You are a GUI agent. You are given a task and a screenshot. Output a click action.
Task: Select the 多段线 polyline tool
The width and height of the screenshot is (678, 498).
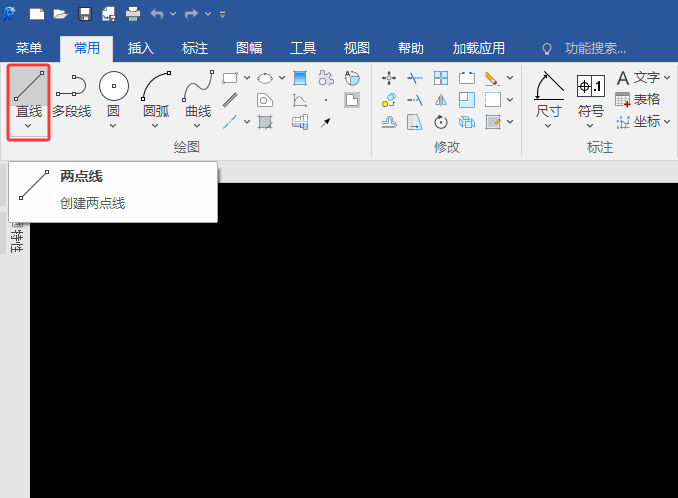tap(71, 96)
